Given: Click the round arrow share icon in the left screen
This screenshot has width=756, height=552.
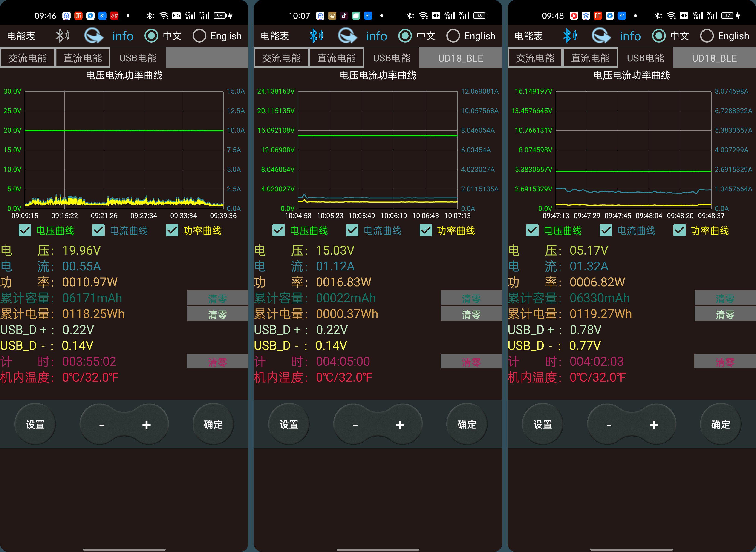Looking at the screenshot, I should [94, 36].
